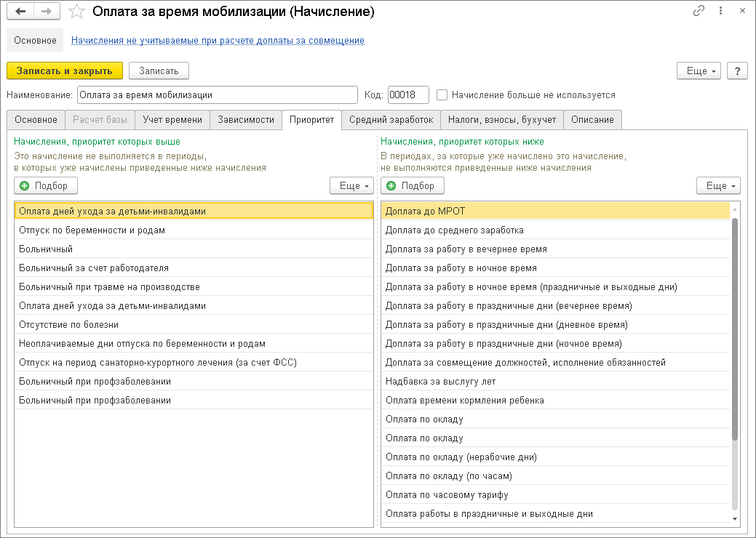The image size is (756, 538).
Task: Select the 'Больничный' row
Action: pyautogui.click(x=194, y=249)
